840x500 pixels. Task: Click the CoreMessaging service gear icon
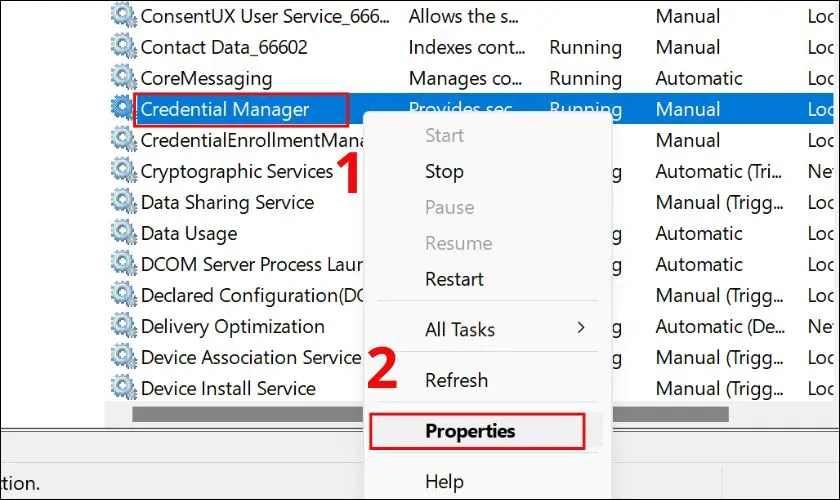coord(124,78)
